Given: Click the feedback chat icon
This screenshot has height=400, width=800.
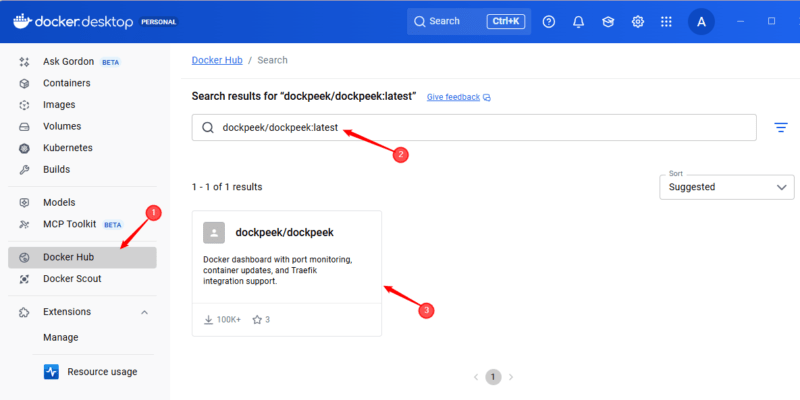Looking at the screenshot, I should point(487,97).
